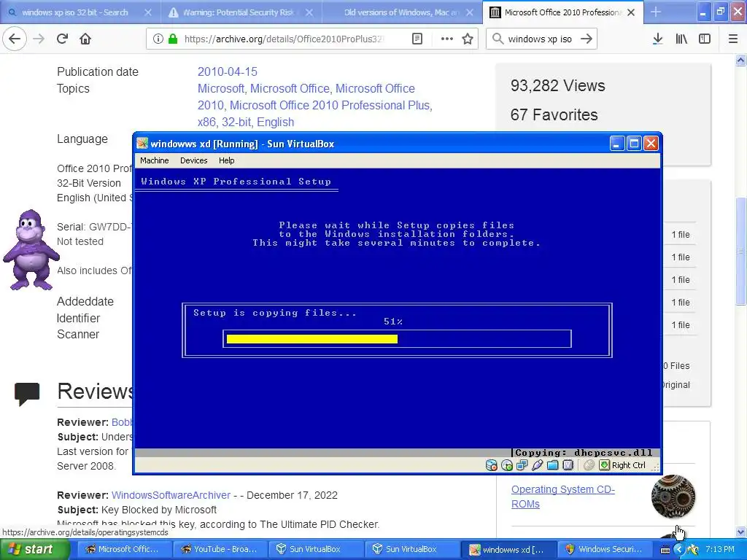
Task: Click the VirtualBox shared folders icon
Action: click(553, 465)
